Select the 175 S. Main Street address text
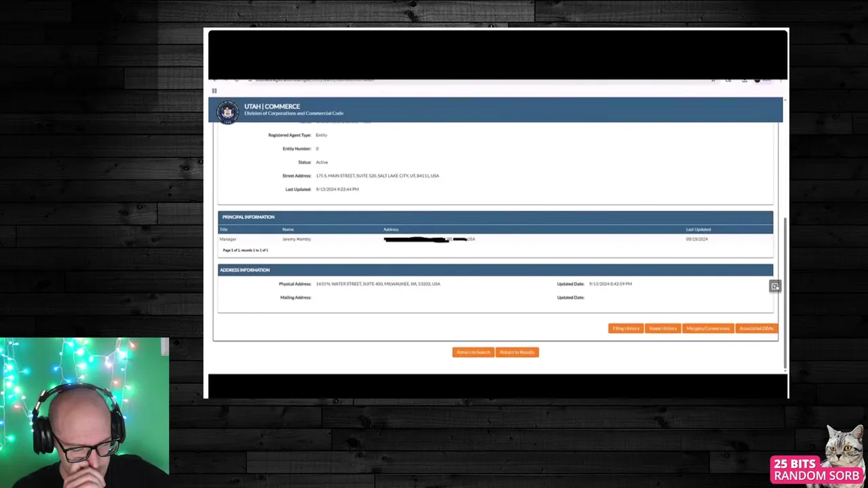Image resolution: width=868 pixels, height=488 pixels. 377,176
